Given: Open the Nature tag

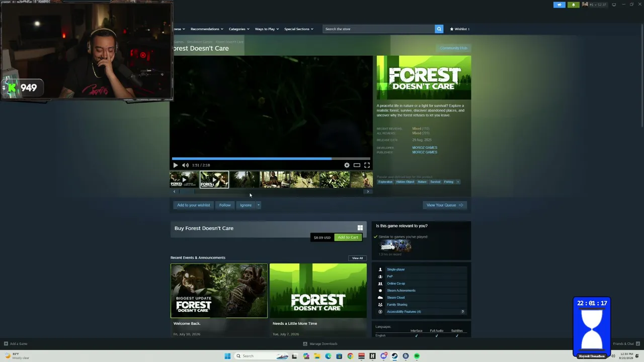Looking at the screenshot, I should point(422,182).
